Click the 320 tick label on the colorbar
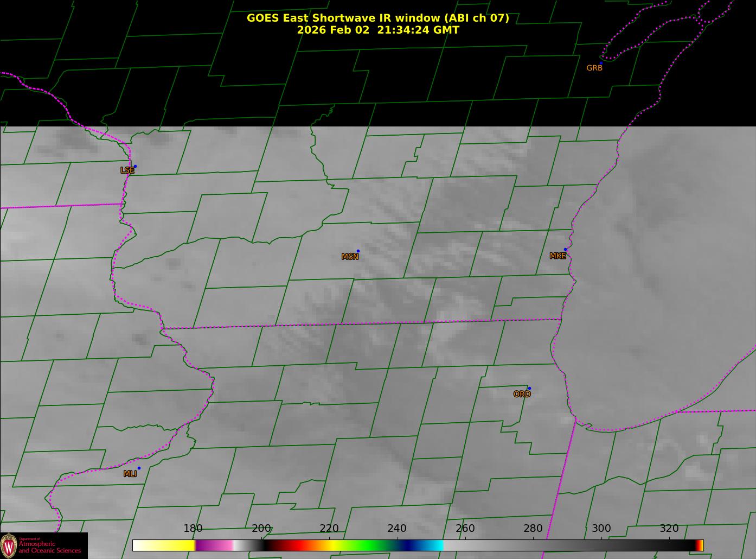Screen dimensions: 756x559 coord(669,529)
